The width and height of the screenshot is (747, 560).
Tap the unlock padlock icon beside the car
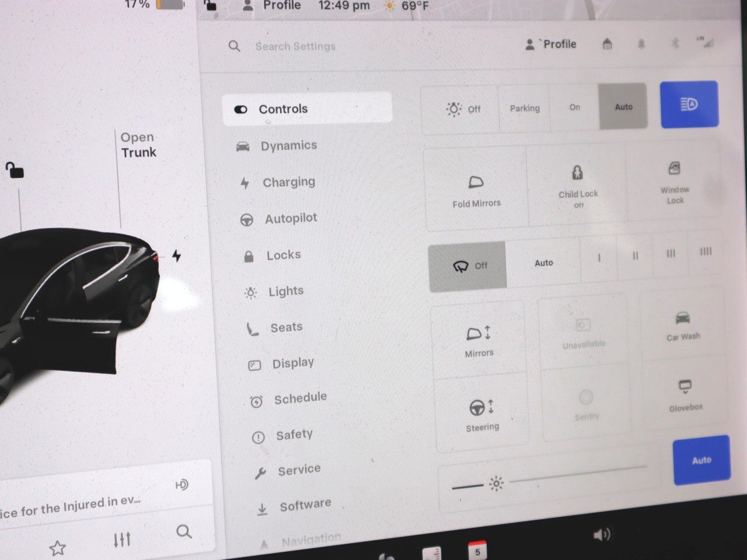(15, 170)
